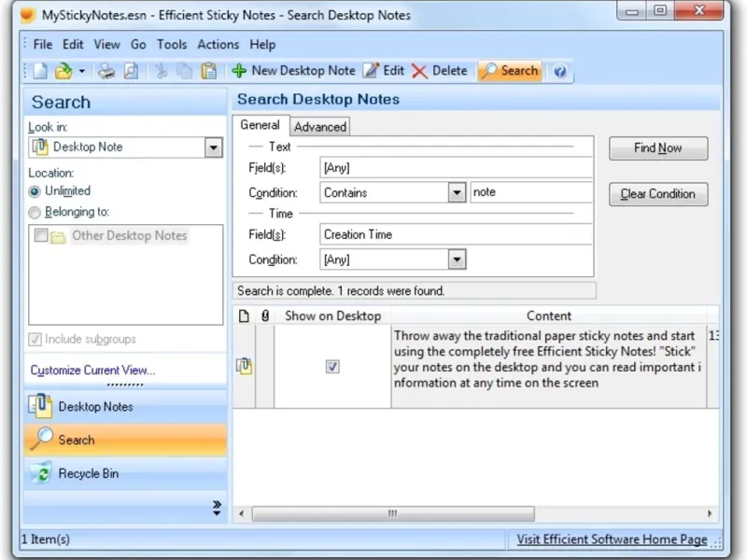The height and width of the screenshot is (560, 747).
Task: Open Search in navigation pane
Action: [125, 440]
